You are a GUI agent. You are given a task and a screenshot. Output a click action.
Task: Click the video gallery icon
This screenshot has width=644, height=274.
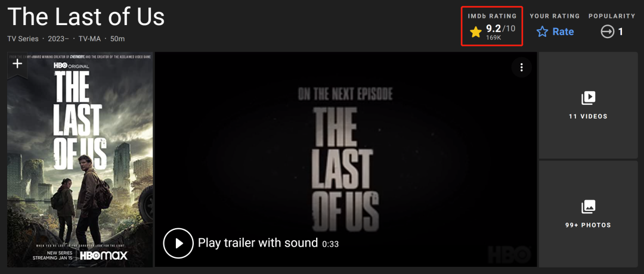[x=588, y=98]
